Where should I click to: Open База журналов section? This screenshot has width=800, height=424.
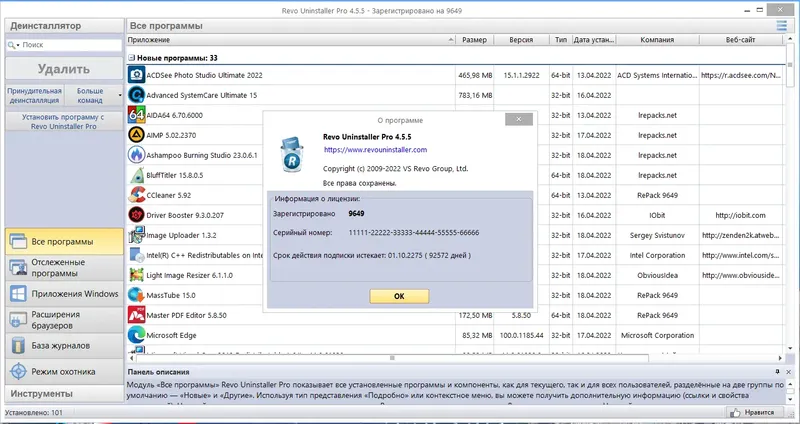click(64, 345)
